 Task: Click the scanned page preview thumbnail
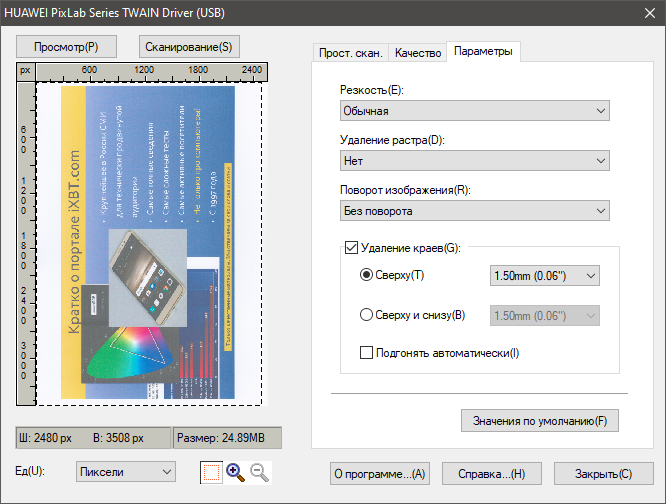pyautogui.click(x=148, y=242)
